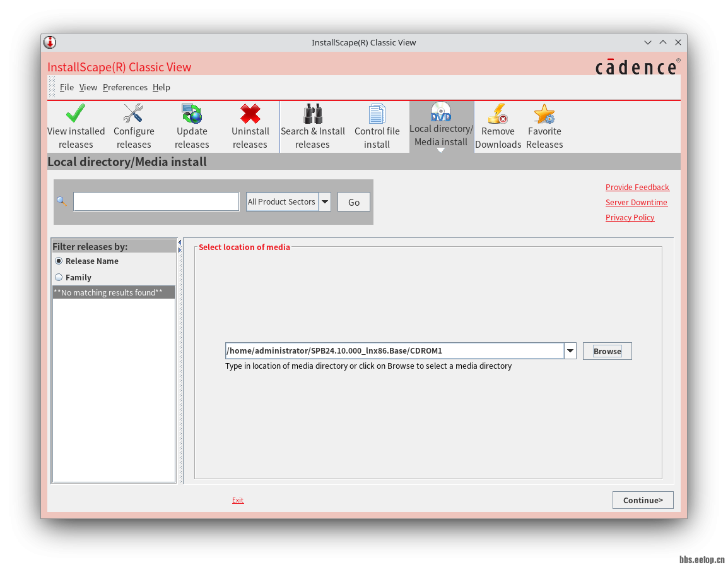Click the View installed releases checkmark icon
728x567 pixels.
pos(76,114)
